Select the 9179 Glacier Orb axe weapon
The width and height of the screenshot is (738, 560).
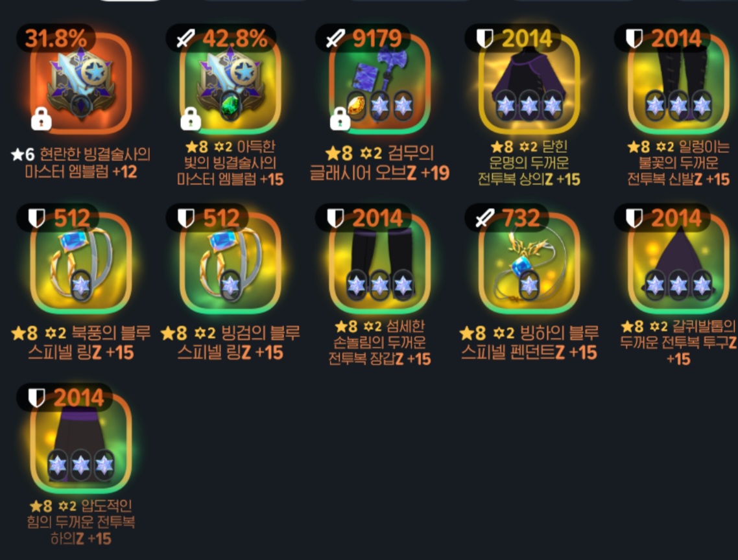380,84
